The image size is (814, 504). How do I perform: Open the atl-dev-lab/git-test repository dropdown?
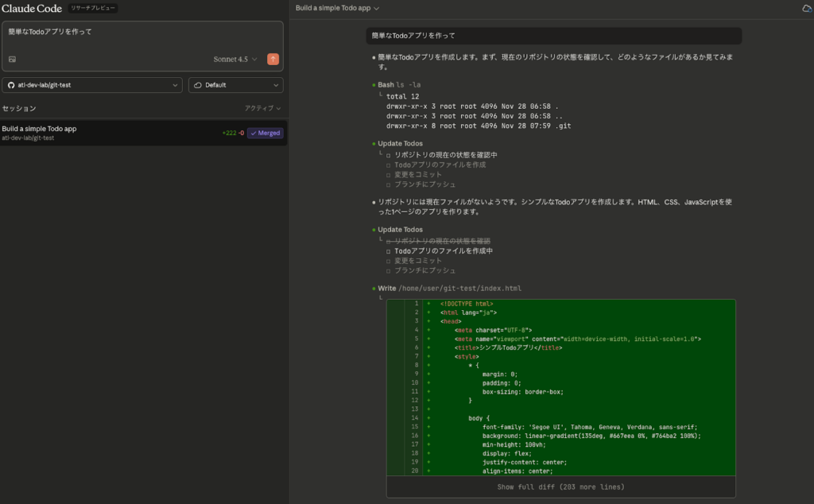click(x=92, y=85)
